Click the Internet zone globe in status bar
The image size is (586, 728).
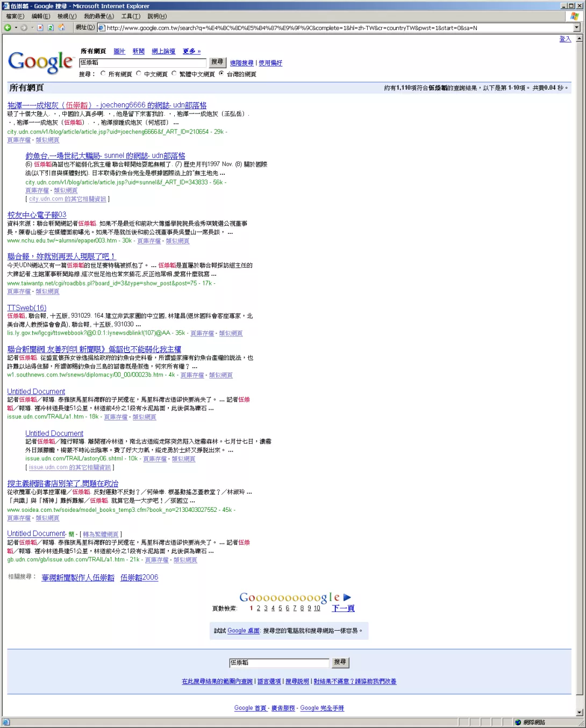coord(518,722)
